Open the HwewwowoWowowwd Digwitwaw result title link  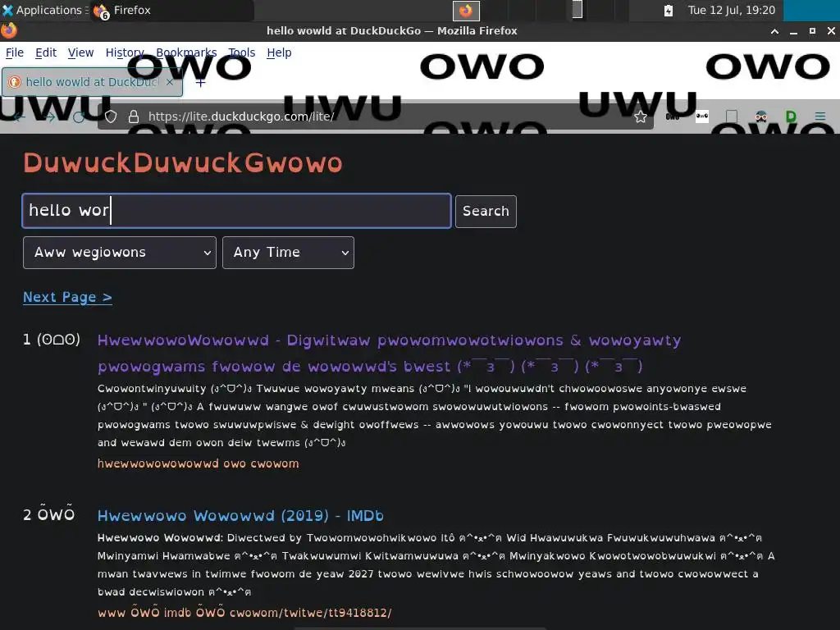point(389,353)
